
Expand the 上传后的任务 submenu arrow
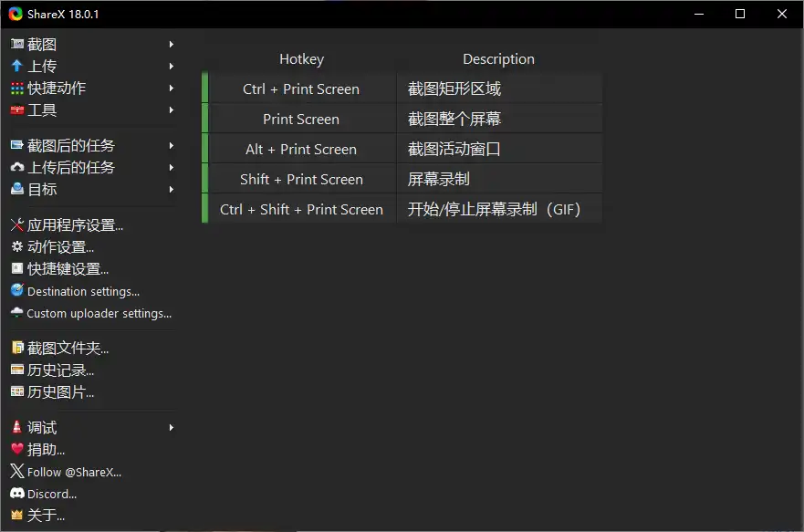tap(172, 168)
